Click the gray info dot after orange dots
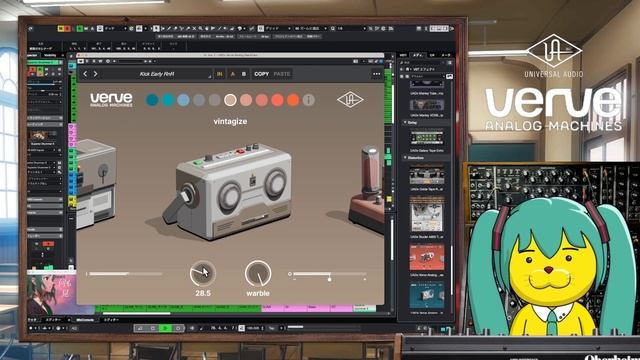The image size is (640, 360). click(x=309, y=100)
